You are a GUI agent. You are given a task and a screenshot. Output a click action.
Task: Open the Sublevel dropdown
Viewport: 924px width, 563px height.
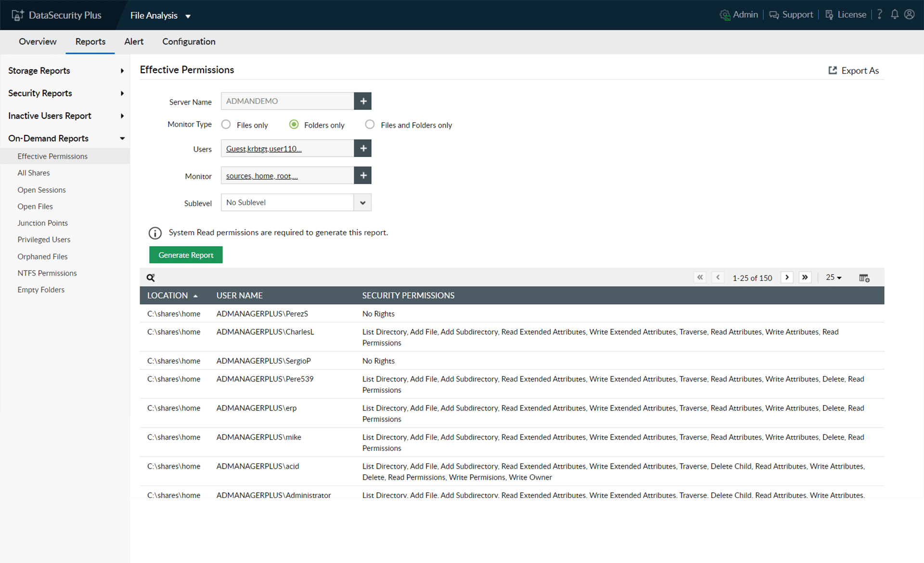[x=362, y=202]
